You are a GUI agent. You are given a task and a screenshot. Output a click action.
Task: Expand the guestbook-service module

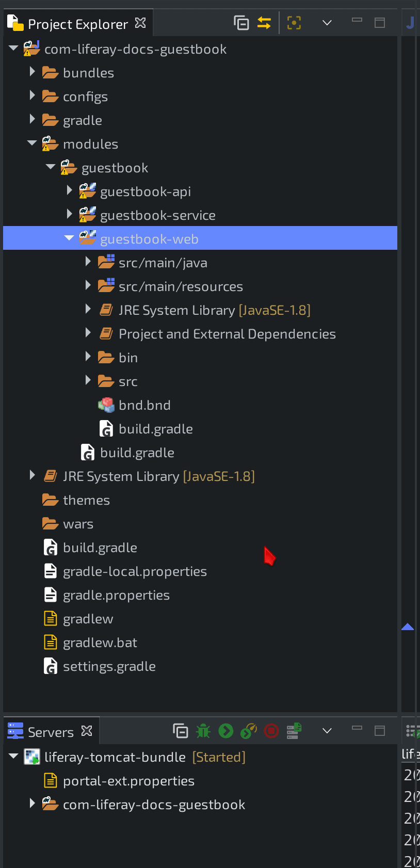pos(69,214)
